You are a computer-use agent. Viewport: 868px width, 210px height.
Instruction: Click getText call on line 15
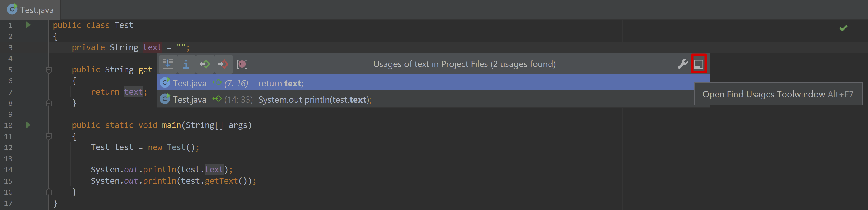tap(221, 181)
